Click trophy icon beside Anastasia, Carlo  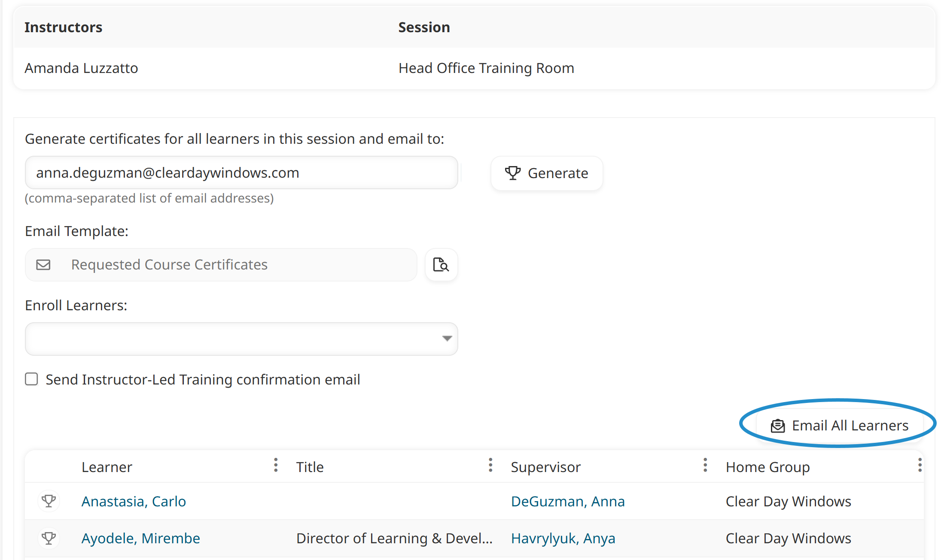click(49, 501)
